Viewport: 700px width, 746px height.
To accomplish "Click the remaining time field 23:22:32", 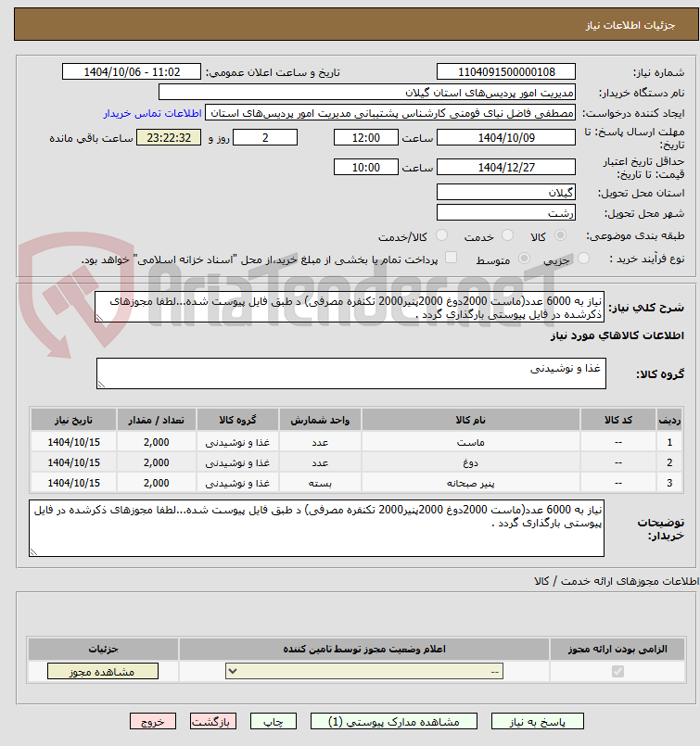I will [x=169, y=138].
